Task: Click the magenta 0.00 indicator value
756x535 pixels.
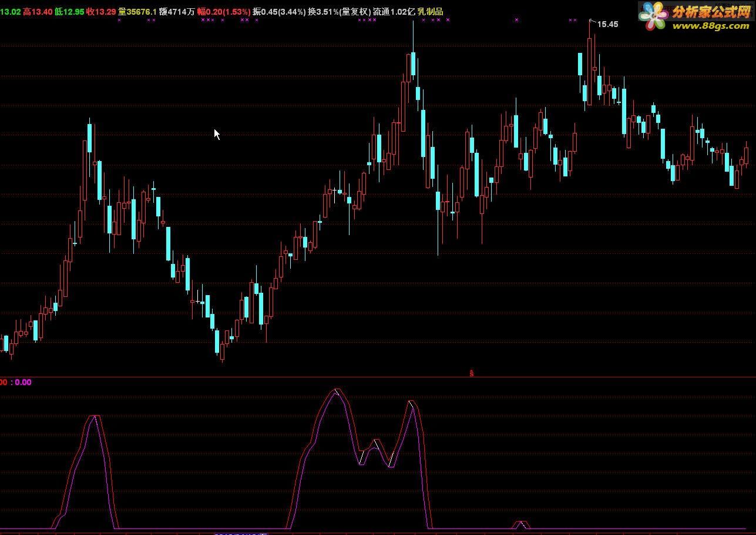Action: (x=23, y=382)
